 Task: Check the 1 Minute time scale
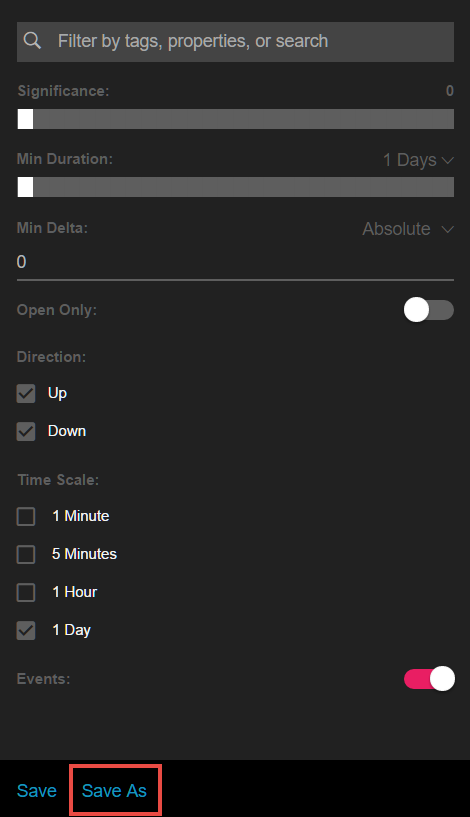(26, 516)
